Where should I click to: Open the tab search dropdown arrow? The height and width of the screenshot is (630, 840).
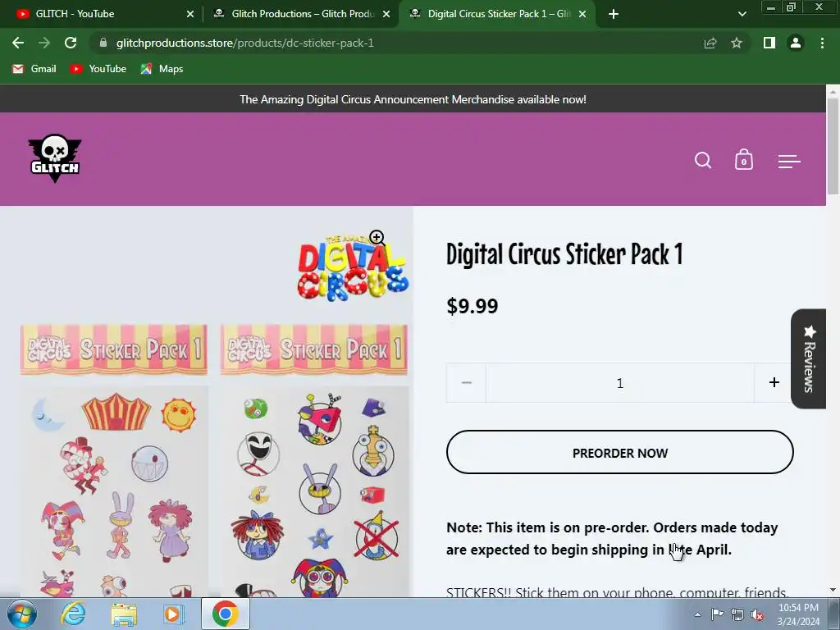click(742, 14)
